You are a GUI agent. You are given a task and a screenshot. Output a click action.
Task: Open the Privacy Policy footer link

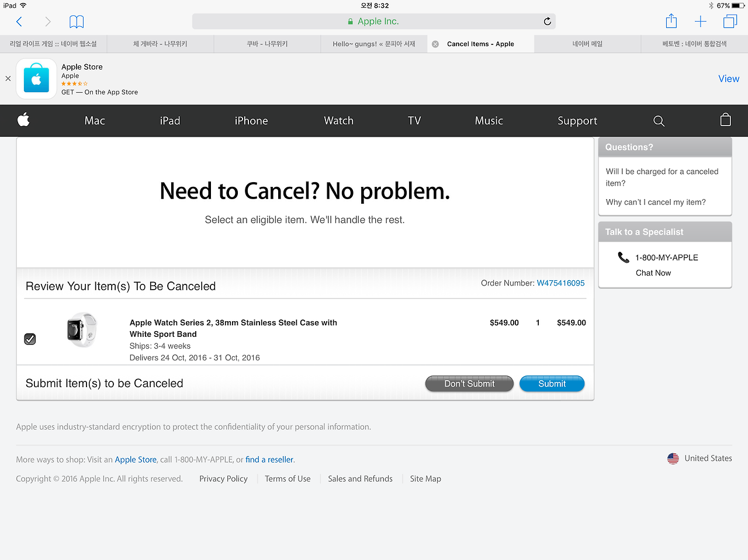(223, 479)
